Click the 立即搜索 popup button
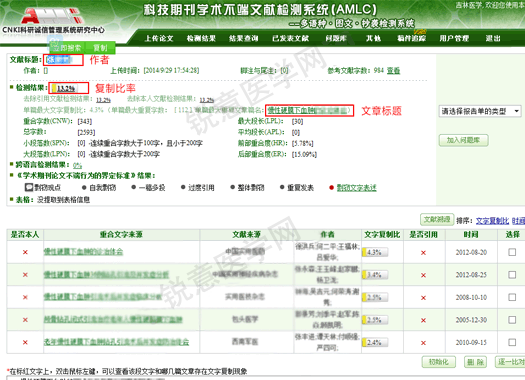The image size is (525, 380). point(67,48)
